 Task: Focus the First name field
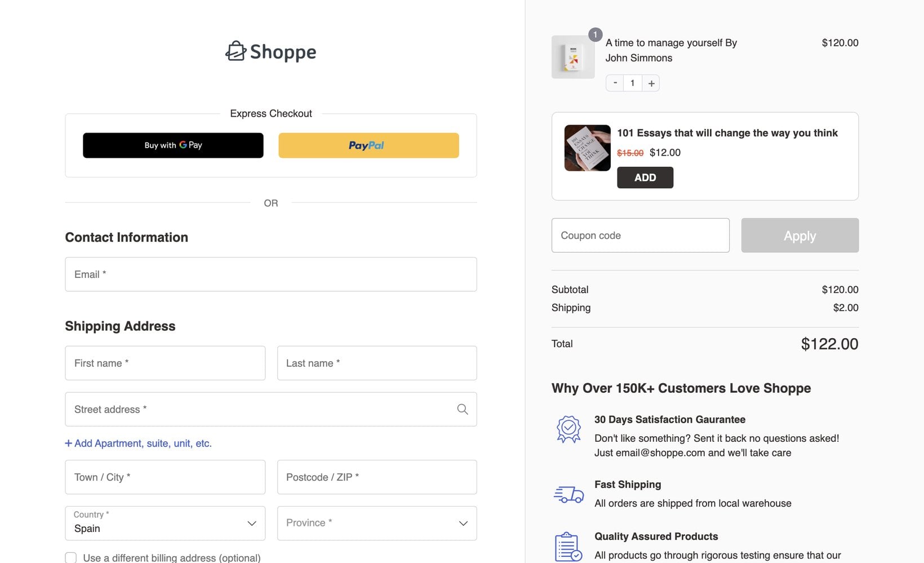pos(165,363)
